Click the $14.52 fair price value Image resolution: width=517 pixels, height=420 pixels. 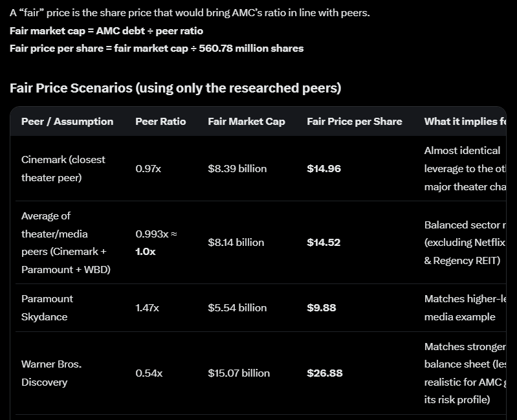(324, 242)
